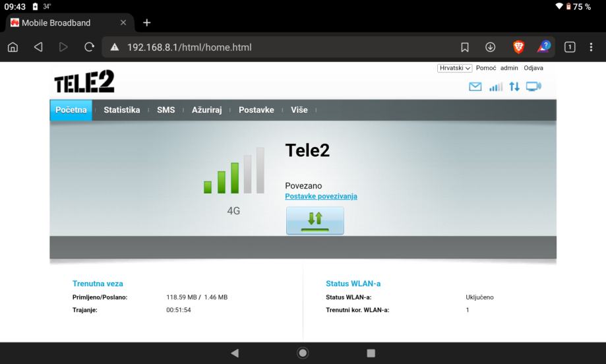
Task: Select the Početna tab
Action: 71,109
